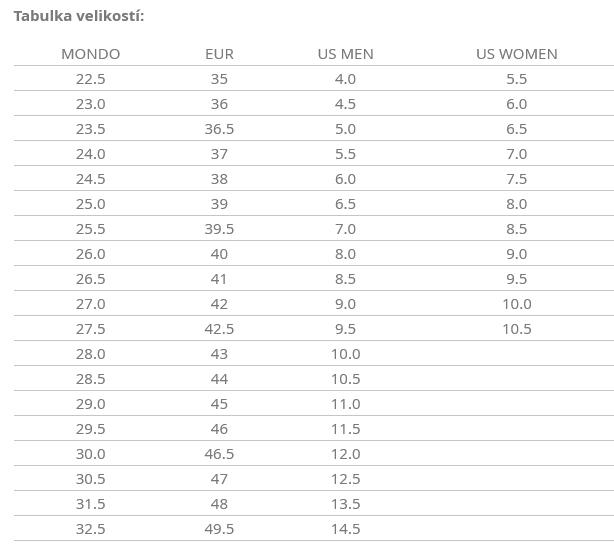Click the EUR column header
This screenshot has height=546, width=614.
pyautogui.click(x=219, y=54)
